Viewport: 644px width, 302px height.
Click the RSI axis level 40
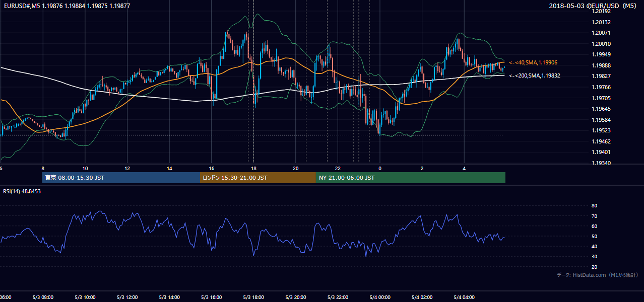(594, 246)
